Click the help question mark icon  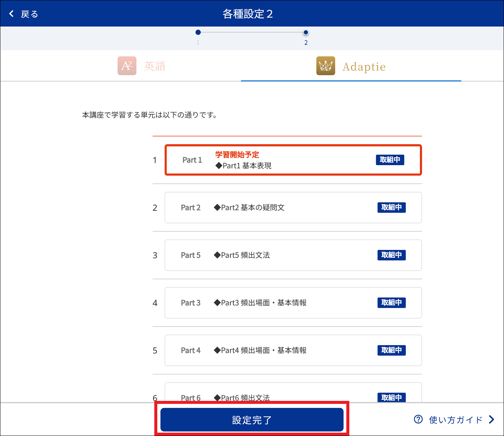tap(418, 419)
